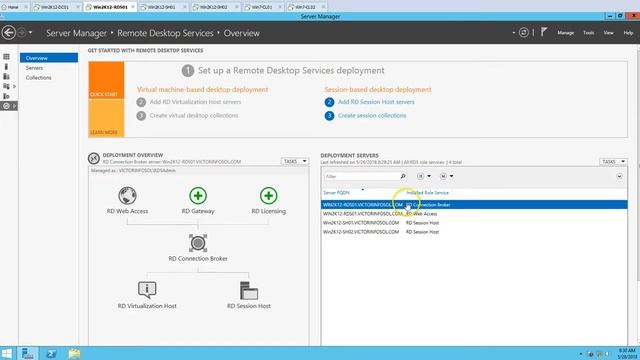Open File Explorer from the taskbar
This screenshot has height=360, width=640.
[74, 353]
